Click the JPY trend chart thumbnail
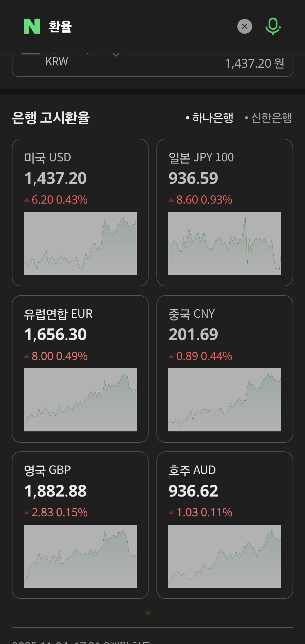The height and width of the screenshot is (644, 305). tap(225, 243)
